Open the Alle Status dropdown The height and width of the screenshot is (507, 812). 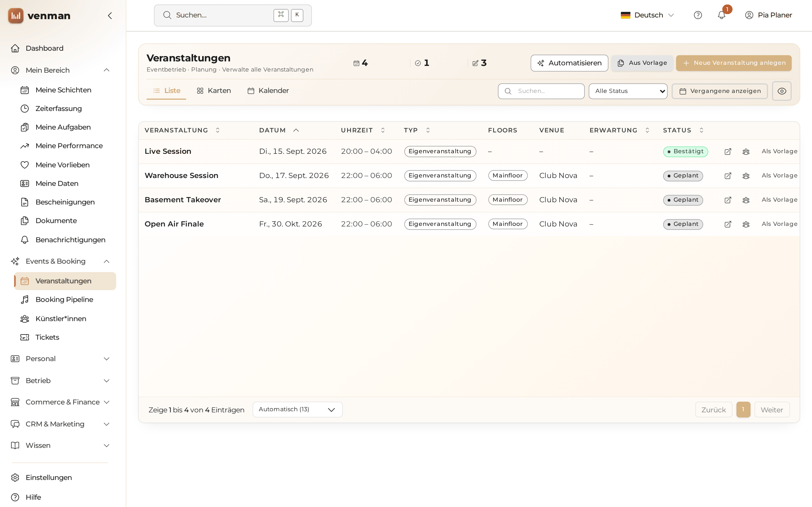point(628,91)
